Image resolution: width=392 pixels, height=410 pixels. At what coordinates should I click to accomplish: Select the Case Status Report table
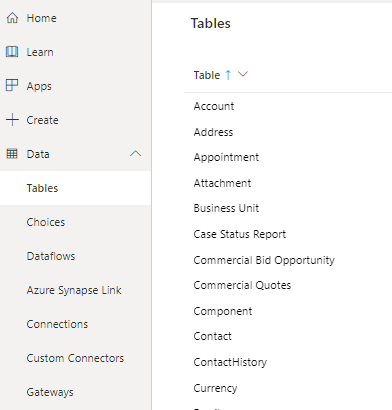pyautogui.click(x=240, y=234)
